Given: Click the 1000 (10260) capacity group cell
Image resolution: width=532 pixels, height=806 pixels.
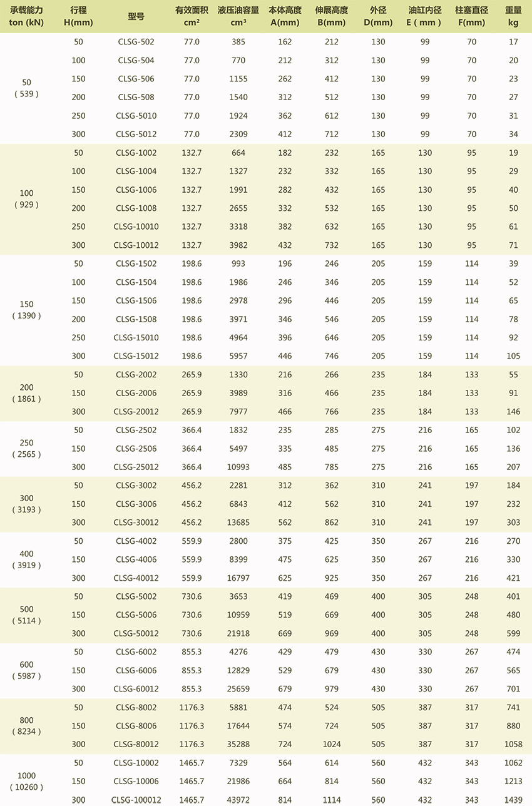Looking at the screenshot, I should (26, 781).
